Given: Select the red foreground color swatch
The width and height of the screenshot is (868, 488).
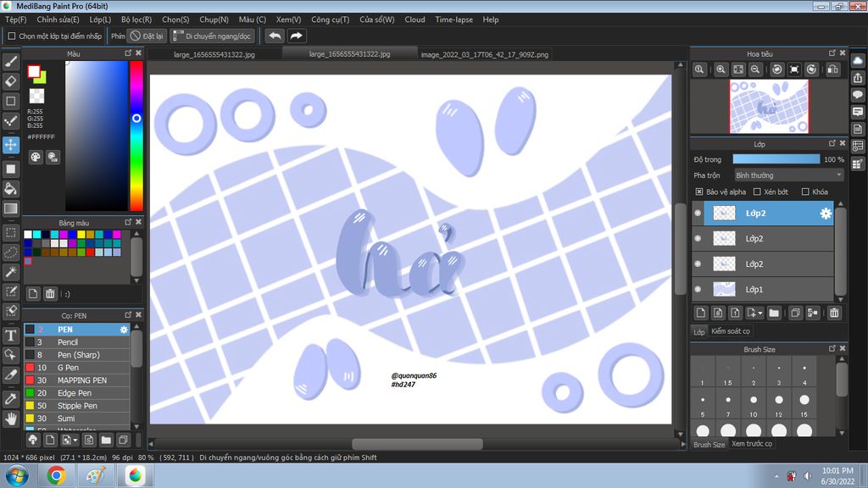Looking at the screenshot, I should [x=34, y=71].
